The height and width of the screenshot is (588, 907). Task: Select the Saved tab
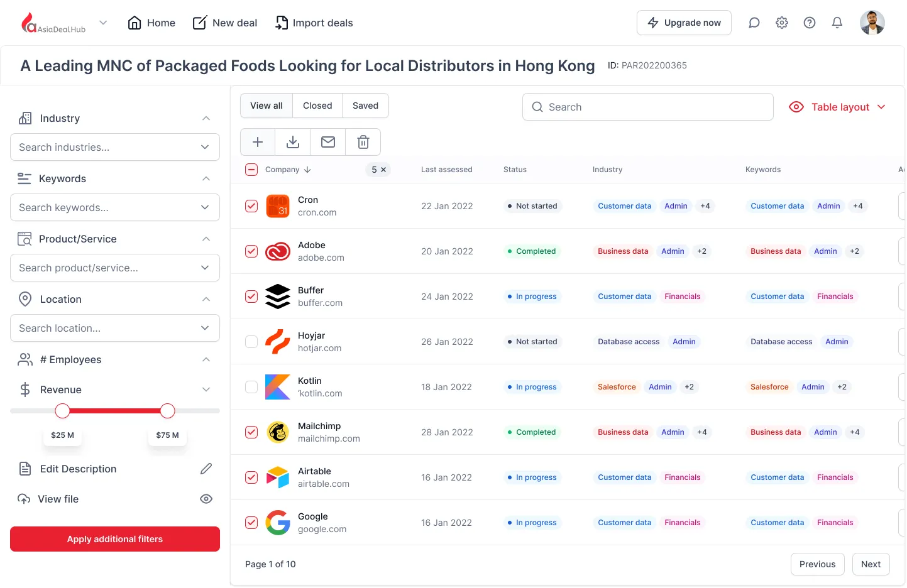click(365, 106)
